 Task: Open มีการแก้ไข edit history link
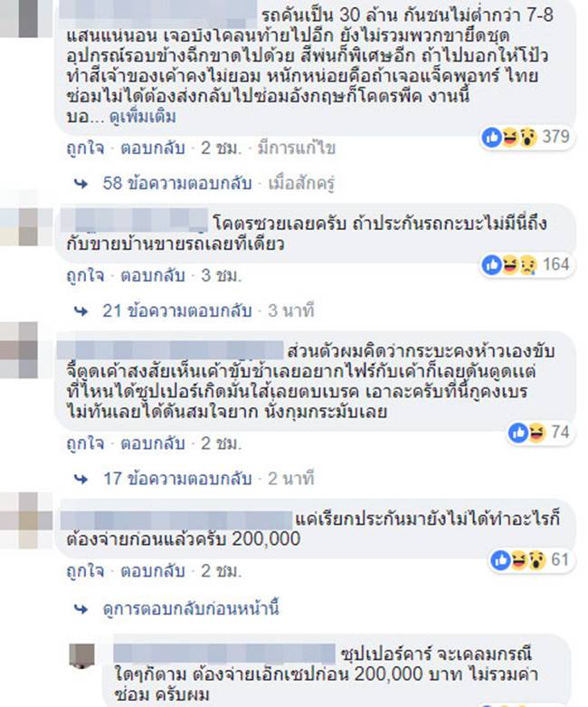[x=296, y=148]
